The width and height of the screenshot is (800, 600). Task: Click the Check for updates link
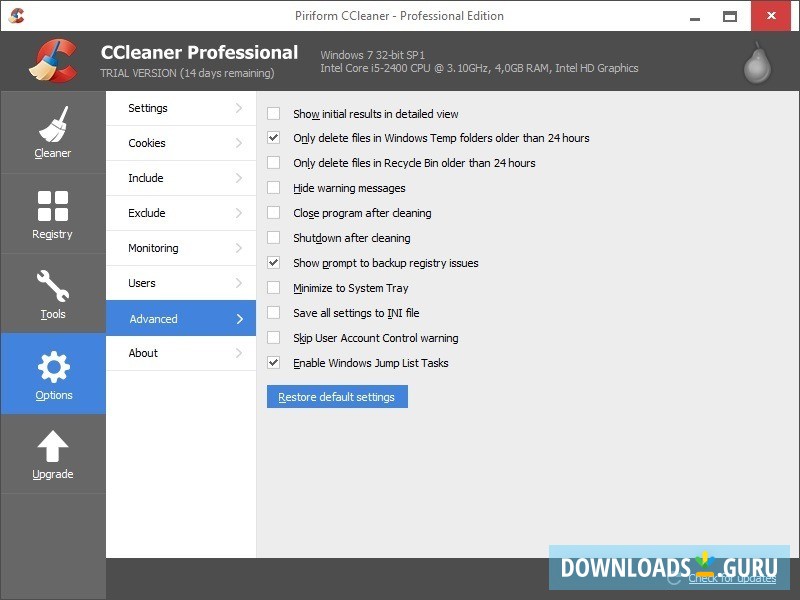click(x=732, y=578)
